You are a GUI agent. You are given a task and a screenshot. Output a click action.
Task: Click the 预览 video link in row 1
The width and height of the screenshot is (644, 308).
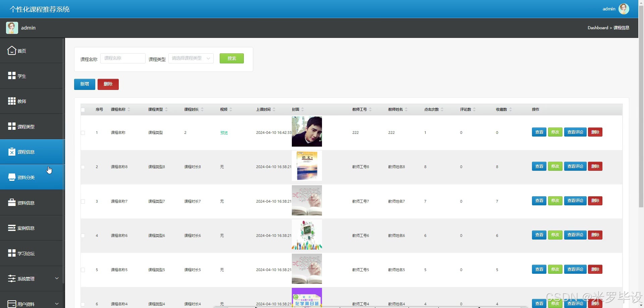[224, 133]
